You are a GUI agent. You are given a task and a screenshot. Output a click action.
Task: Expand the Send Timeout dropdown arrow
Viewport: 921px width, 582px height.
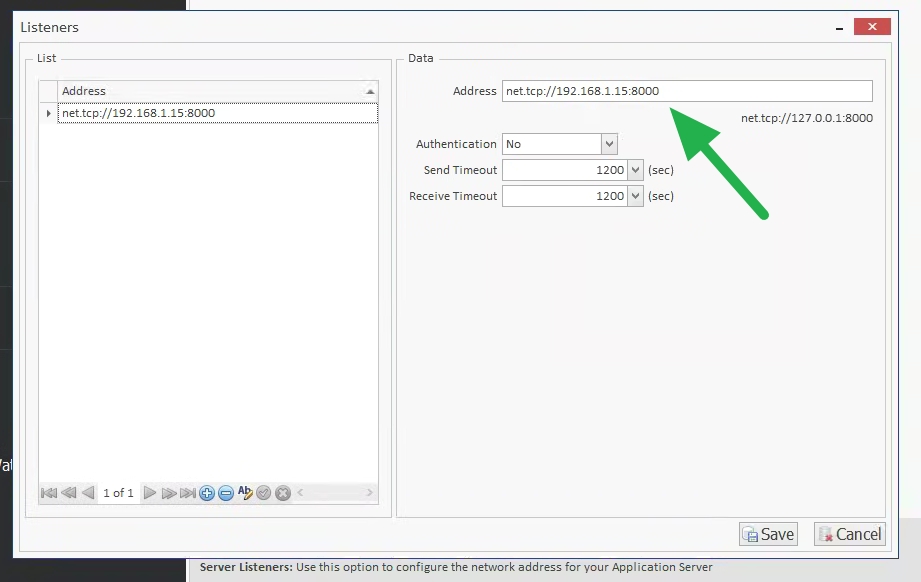[635, 170]
